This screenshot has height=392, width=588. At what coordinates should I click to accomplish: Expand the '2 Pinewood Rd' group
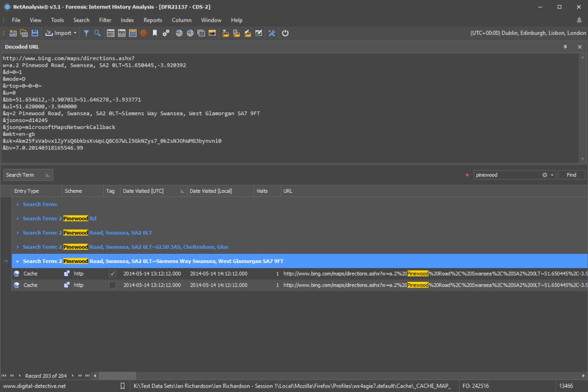pyautogui.click(x=18, y=219)
